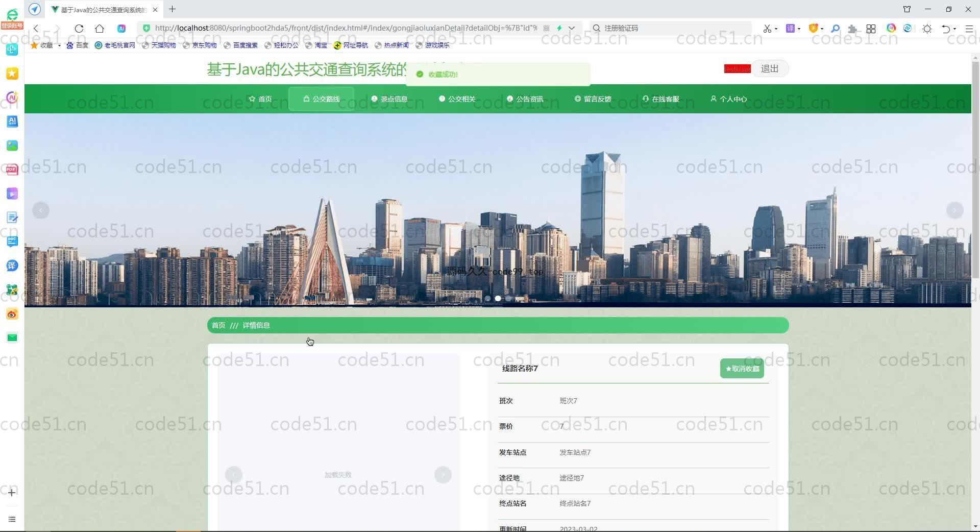The height and width of the screenshot is (532, 980).
Task: Click the detail image previous arrow
Action: click(234, 475)
